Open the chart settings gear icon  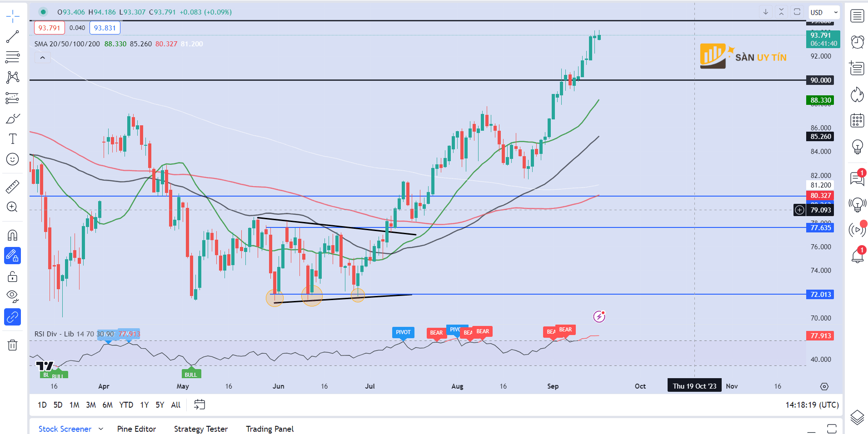click(824, 386)
